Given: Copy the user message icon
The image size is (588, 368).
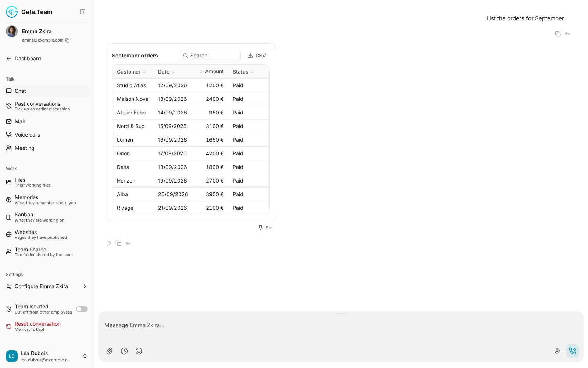Looking at the screenshot, I should point(558,34).
